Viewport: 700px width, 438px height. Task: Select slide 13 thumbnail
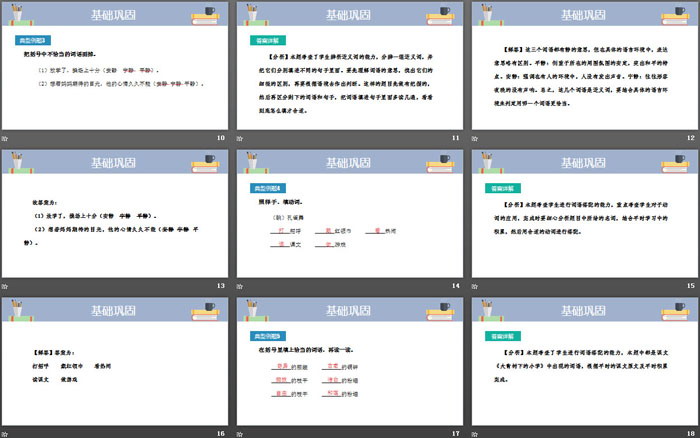point(115,222)
